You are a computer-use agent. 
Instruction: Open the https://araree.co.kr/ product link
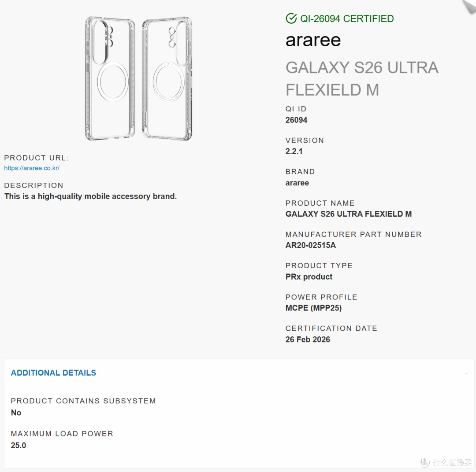[x=32, y=168]
